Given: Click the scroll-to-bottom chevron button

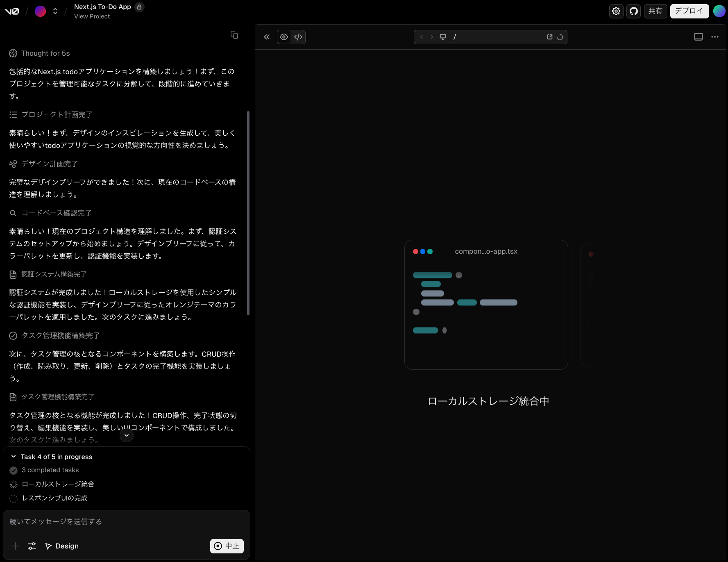Looking at the screenshot, I should (x=127, y=435).
